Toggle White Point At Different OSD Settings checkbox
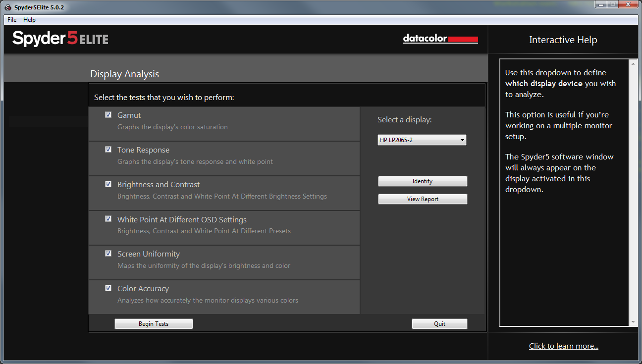Viewport: 642px width, 364px height. pos(108,219)
